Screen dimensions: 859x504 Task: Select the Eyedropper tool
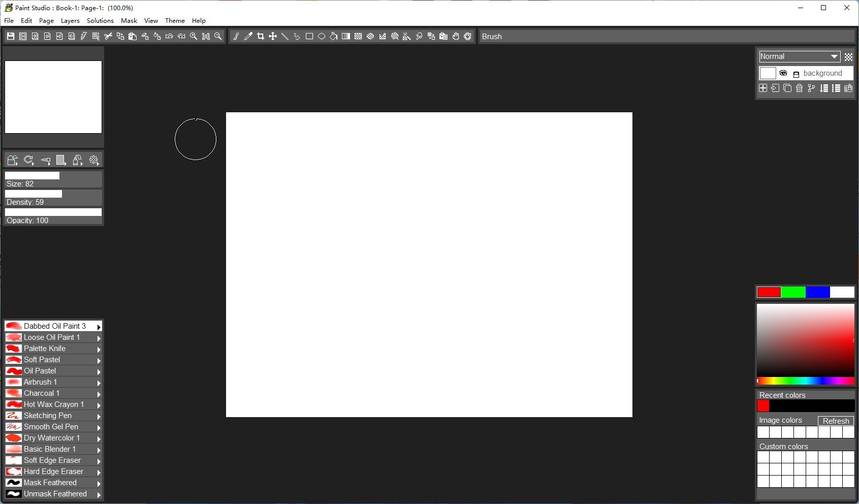(248, 36)
